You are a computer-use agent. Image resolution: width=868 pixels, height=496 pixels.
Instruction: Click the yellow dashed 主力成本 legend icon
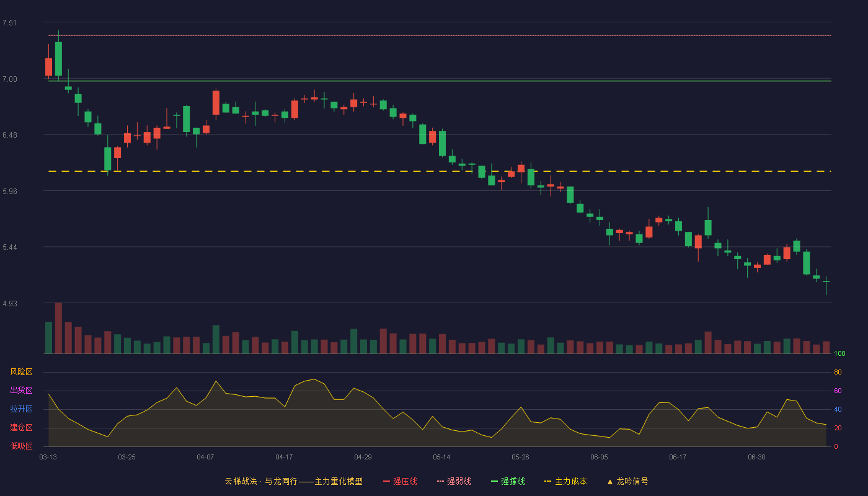coord(548,481)
